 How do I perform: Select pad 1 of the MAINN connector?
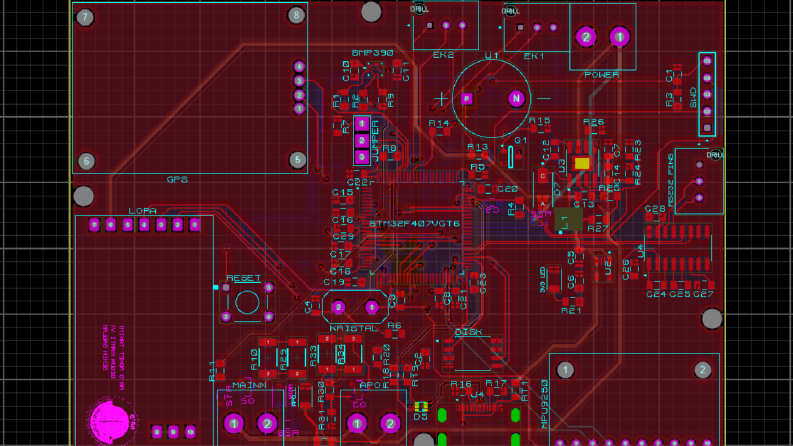tap(234, 423)
